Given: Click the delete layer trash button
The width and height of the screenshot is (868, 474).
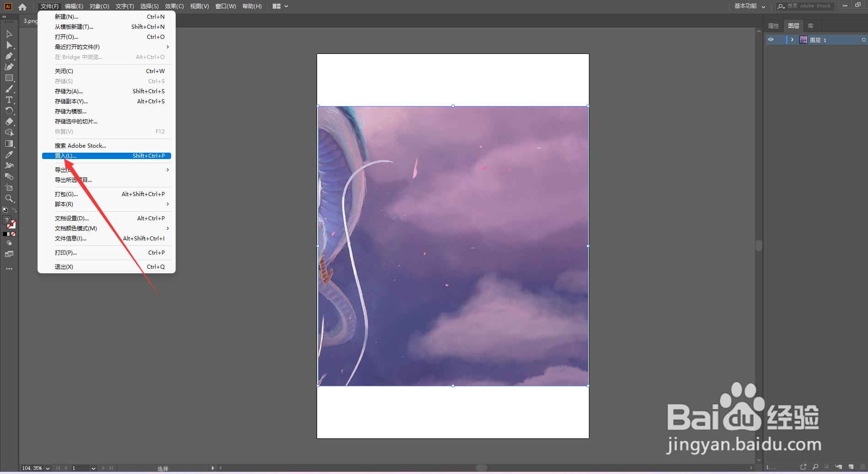Looking at the screenshot, I should point(863,467).
